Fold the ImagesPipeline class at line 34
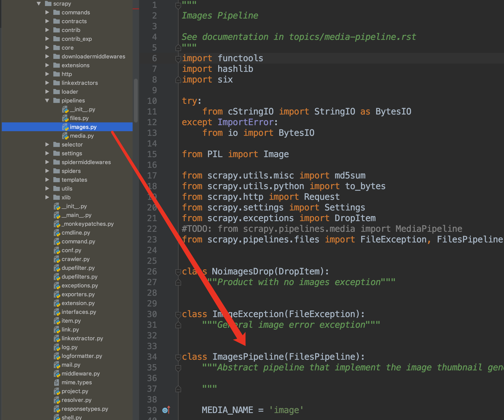 [x=178, y=357]
